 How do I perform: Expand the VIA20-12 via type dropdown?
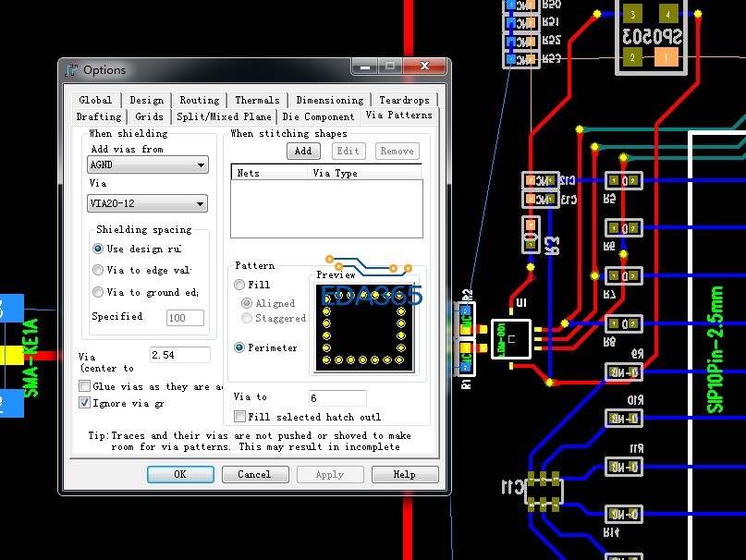[147, 204]
